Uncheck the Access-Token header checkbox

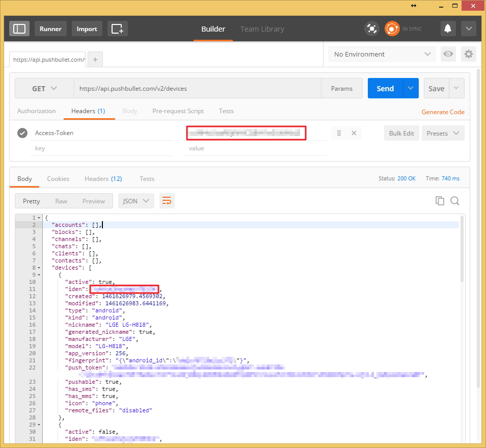coord(22,133)
